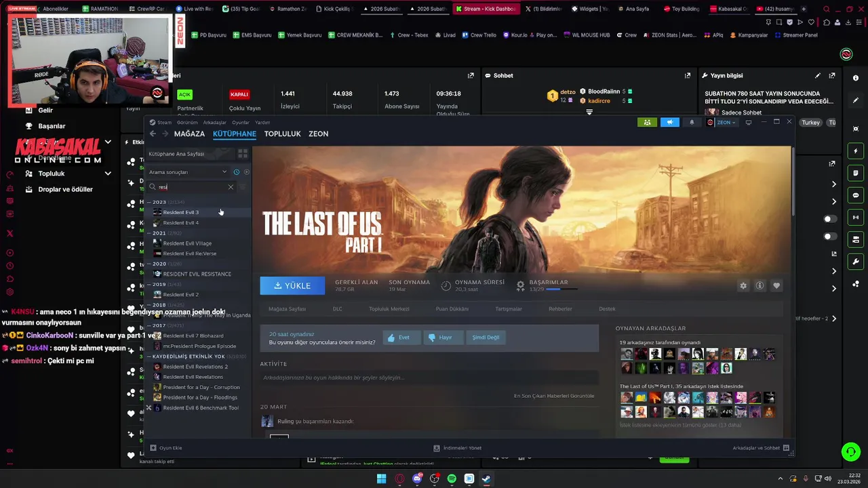Toggle the upper switch in Kick panel

[830, 219]
